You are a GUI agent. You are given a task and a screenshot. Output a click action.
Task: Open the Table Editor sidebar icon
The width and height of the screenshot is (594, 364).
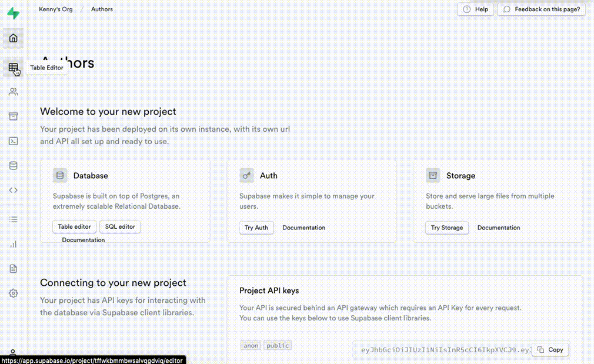tap(14, 68)
